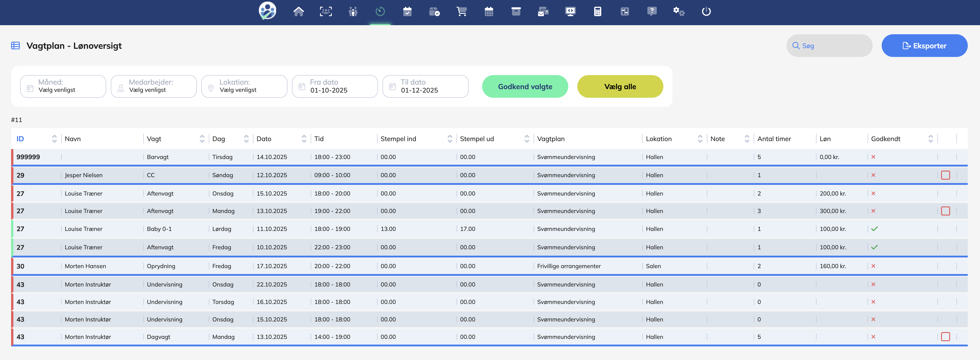
Task: Open the Lokation dropdown filter
Action: pos(244,86)
